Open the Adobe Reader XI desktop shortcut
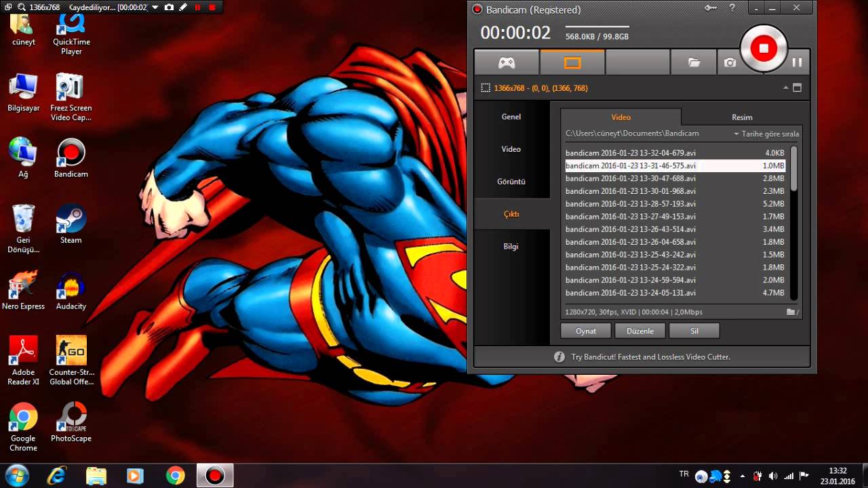This screenshot has width=868, height=488. coord(23,361)
